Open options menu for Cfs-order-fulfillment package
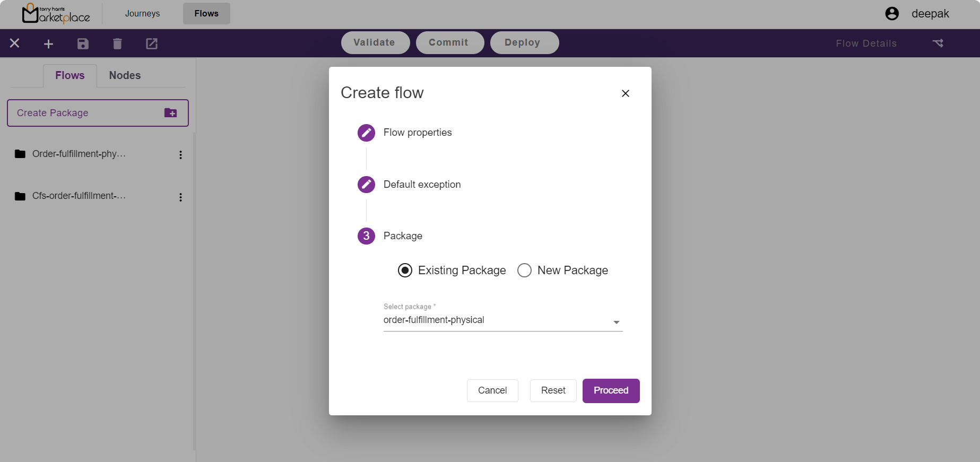 point(180,197)
